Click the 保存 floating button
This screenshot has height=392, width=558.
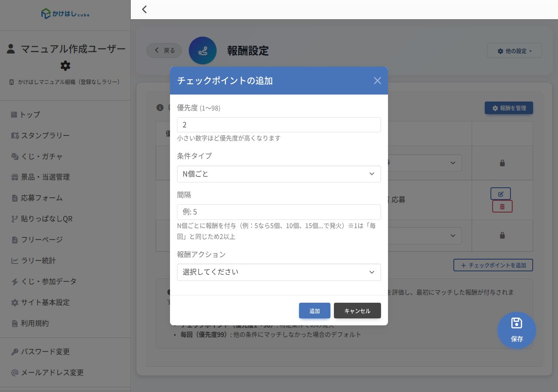517,330
